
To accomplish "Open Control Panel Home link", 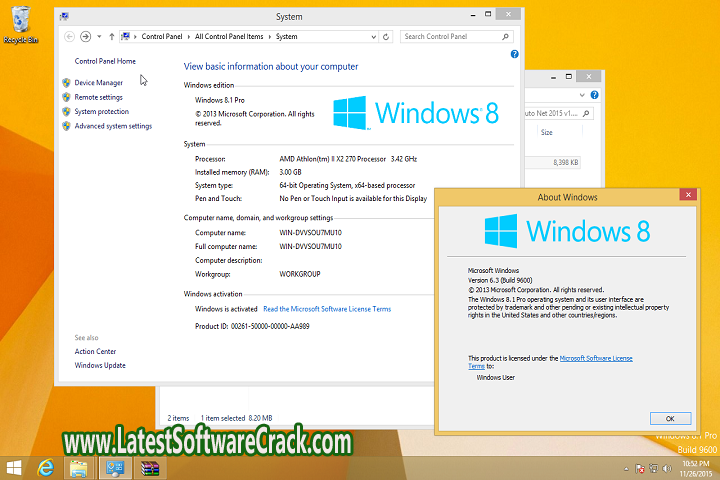I will click(x=105, y=61).
